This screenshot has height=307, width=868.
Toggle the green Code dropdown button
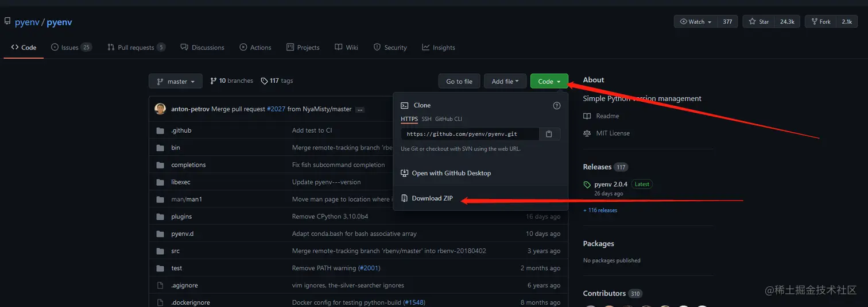pos(549,82)
